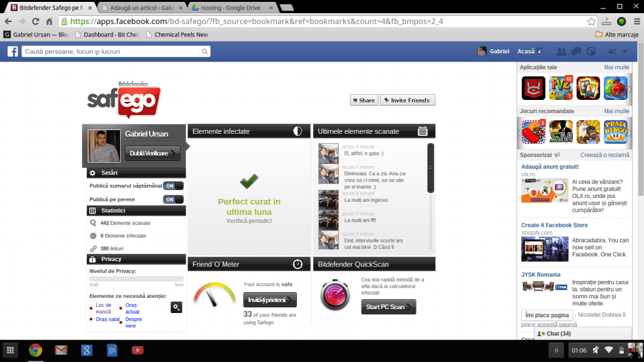The height and width of the screenshot is (362, 644).
Task: Reload the page
Action: 35,21
